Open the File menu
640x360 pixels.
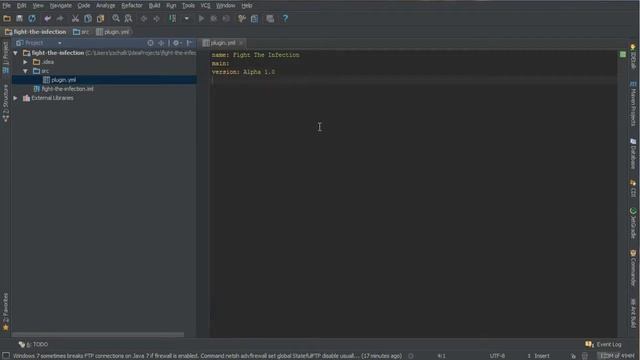7,6
